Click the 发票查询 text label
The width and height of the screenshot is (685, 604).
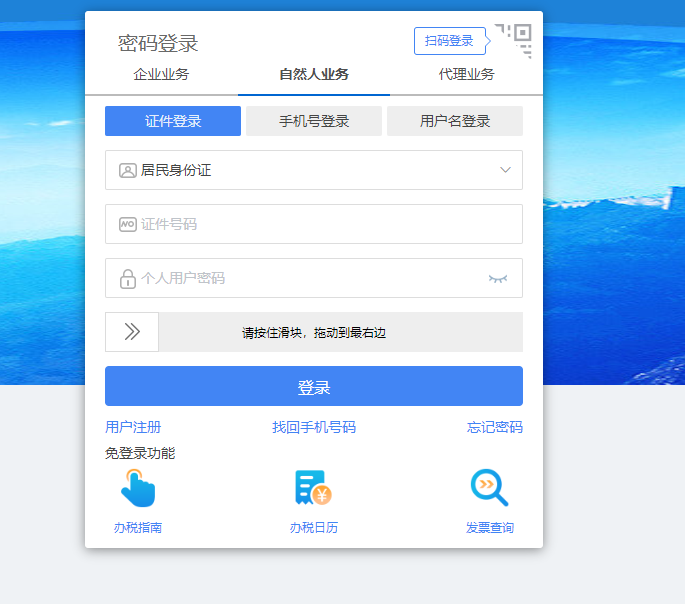[x=490, y=528]
